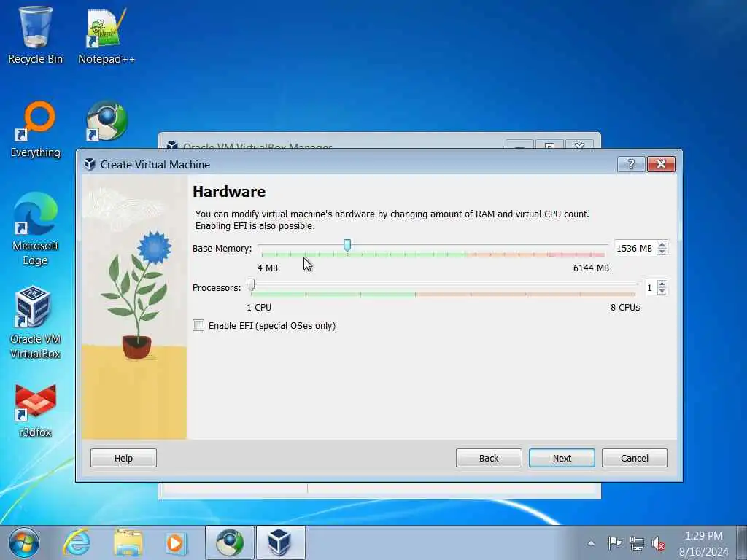
Task: Launch the Everything search shortcut
Action: (35, 130)
